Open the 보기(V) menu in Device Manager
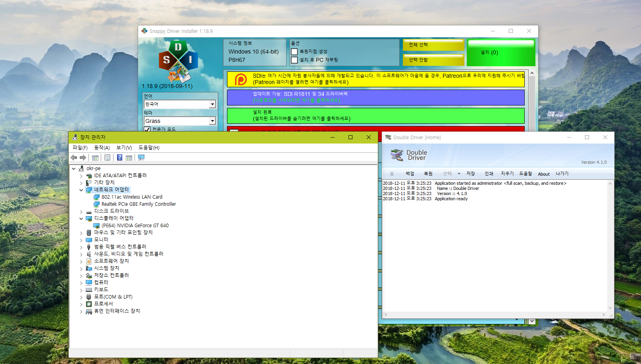This screenshot has height=364, width=641. click(x=124, y=148)
